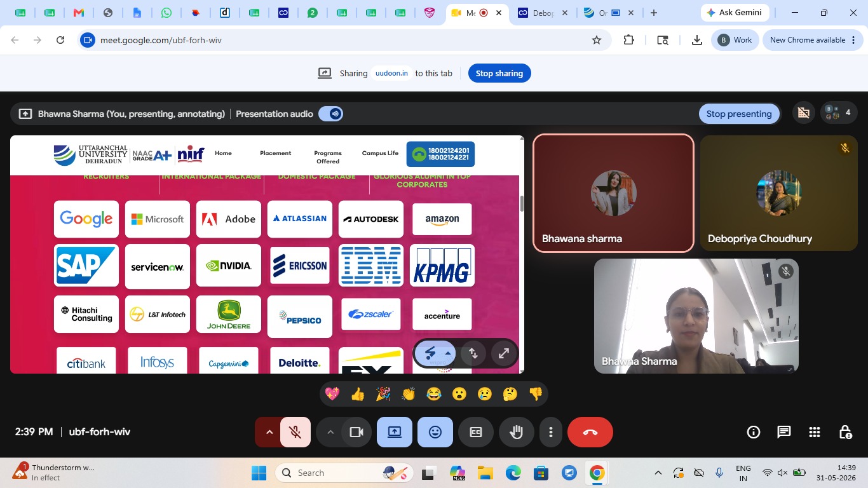868x488 pixels.
Task: Click the Uttaranchal University logo
Action: point(90,154)
